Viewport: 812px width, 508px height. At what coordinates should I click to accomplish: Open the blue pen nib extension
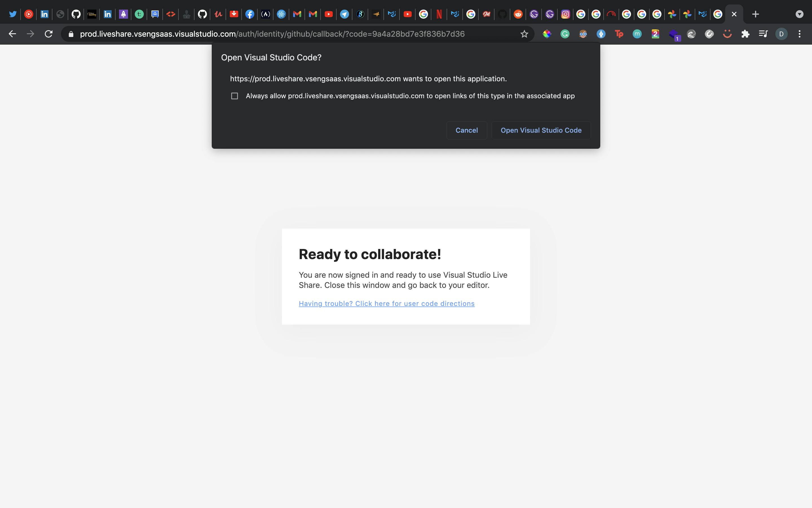tap(601, 34)
